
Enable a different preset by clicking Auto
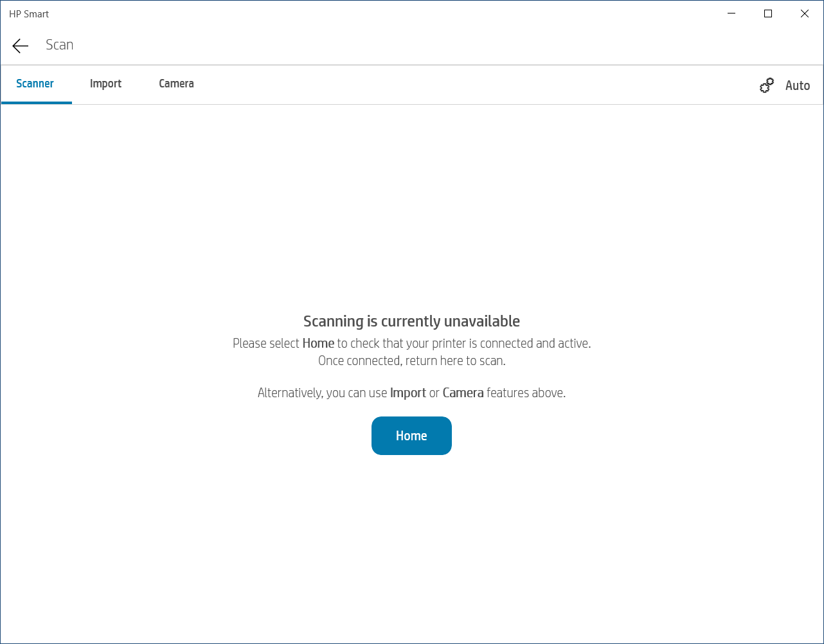797,85
